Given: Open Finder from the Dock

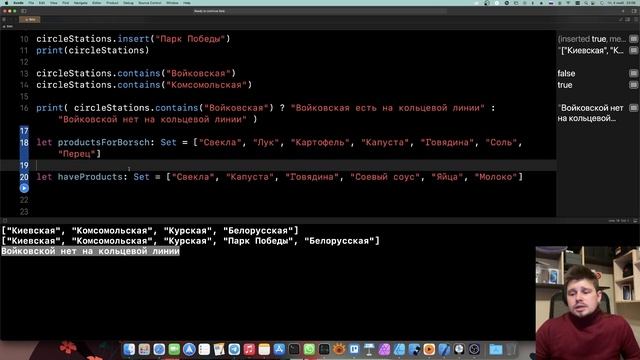Looking at the screenshot, I should 129,349.
